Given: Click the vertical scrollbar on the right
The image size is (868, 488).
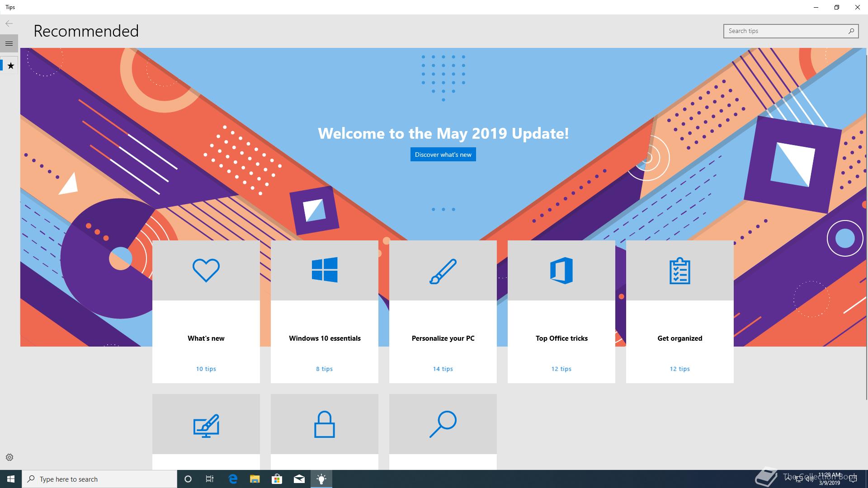Looking at the screenshot, I should tap(865, 226).
